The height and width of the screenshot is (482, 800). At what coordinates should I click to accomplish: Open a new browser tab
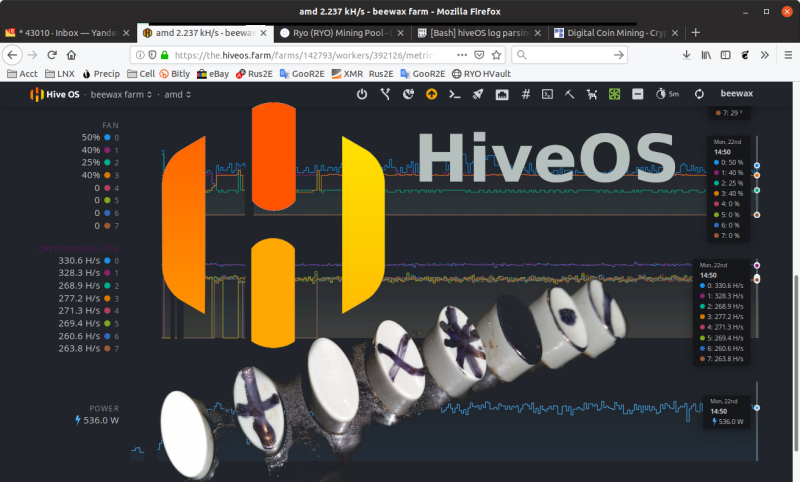[695, 33]
